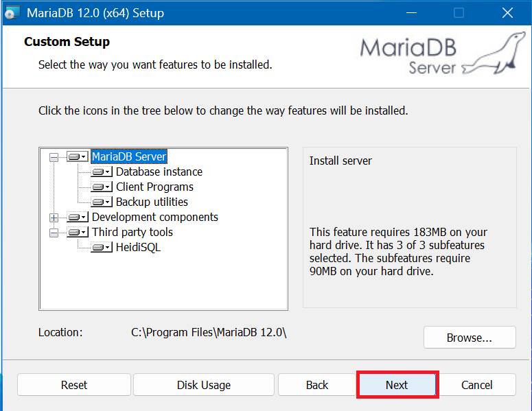
Task: Expand the Development components tree node
Action: (x=54, y=218)
